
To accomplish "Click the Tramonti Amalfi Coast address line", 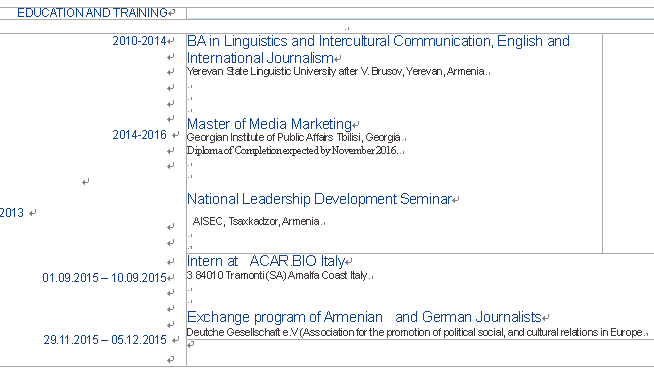I will tap(277, 276).
